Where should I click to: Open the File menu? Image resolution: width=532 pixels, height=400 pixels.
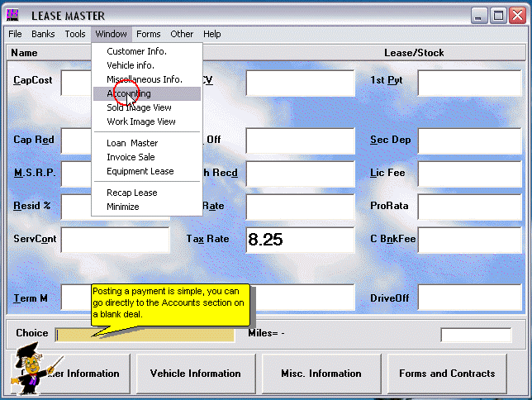pyautogui.click(x=15, y=34)
